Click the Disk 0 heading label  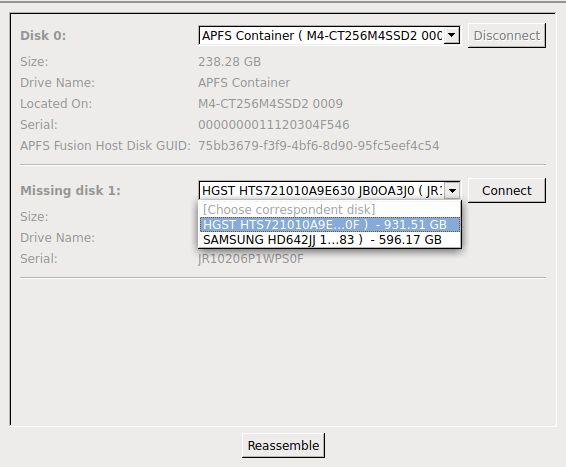(43, 35)
